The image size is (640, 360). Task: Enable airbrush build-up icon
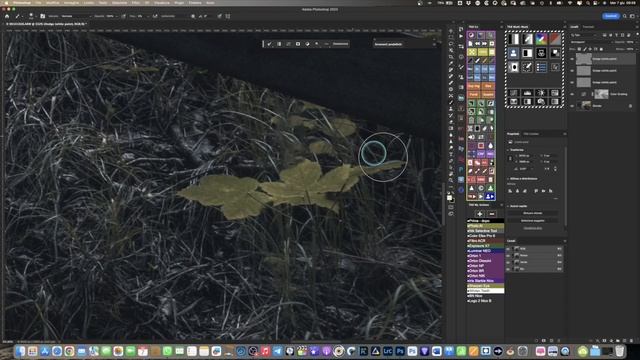coord(155,16)
